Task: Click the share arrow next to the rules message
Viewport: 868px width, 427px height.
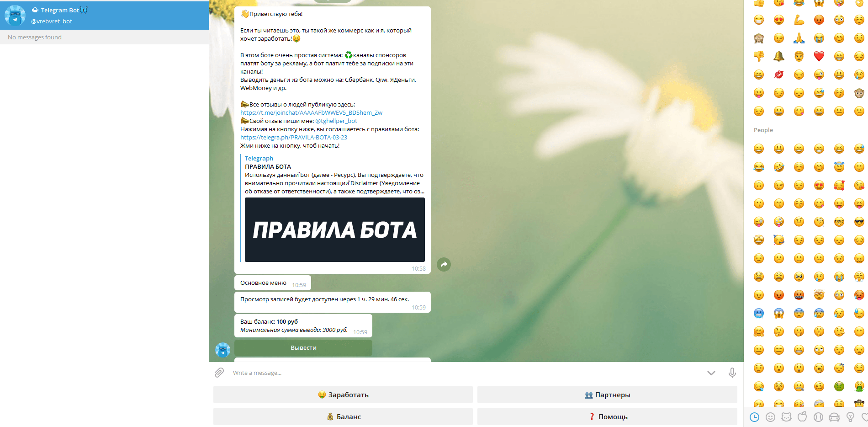Action: [x=444, y=264]
